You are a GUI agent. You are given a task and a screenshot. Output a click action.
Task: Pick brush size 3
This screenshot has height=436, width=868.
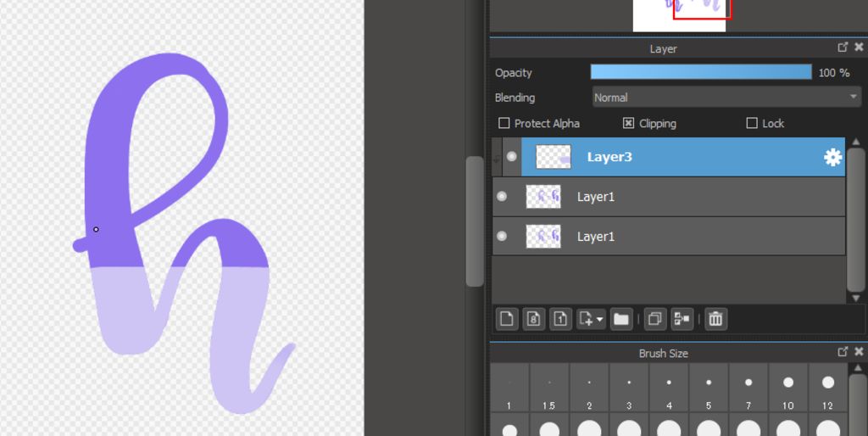click(x=629, y=388)
